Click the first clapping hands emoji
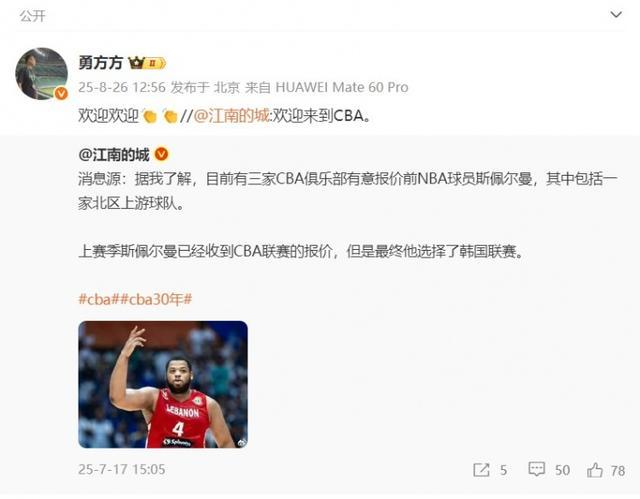This screenshot has height=499, width=640. click(150, 117)
